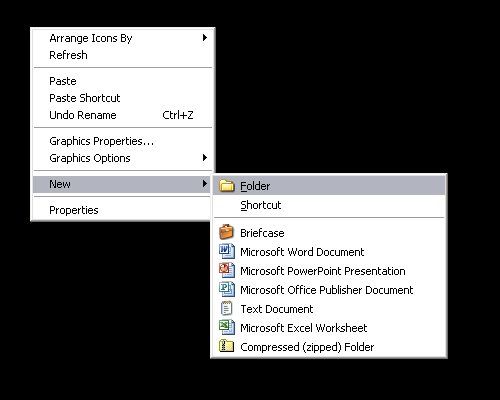Expand the Graphics Options submenu arrow
The width and height of the screenshot is (500, 400).
click(205, 157)
